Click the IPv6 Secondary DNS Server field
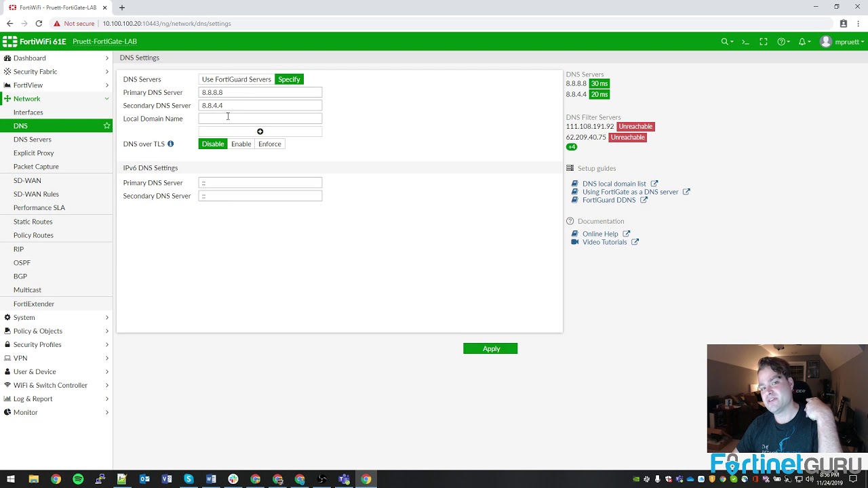This screenshot has height=488, width=868. tap(260, 196)
